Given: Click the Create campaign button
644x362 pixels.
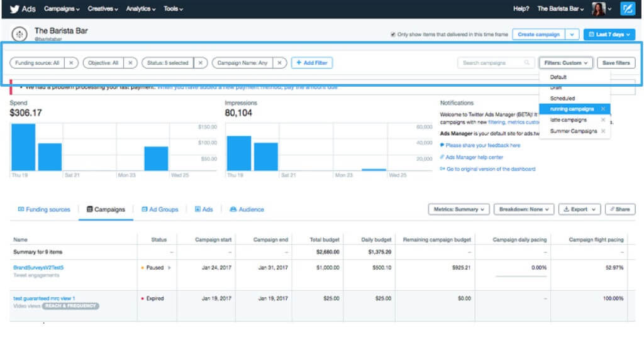Looking at the screenshot, I should [x=539, y=35].
